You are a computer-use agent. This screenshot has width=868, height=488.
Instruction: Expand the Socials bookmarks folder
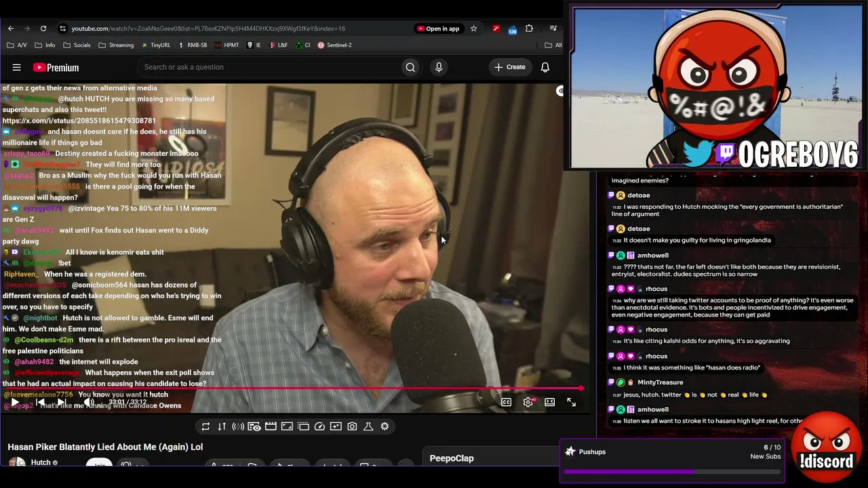[77, 45]
